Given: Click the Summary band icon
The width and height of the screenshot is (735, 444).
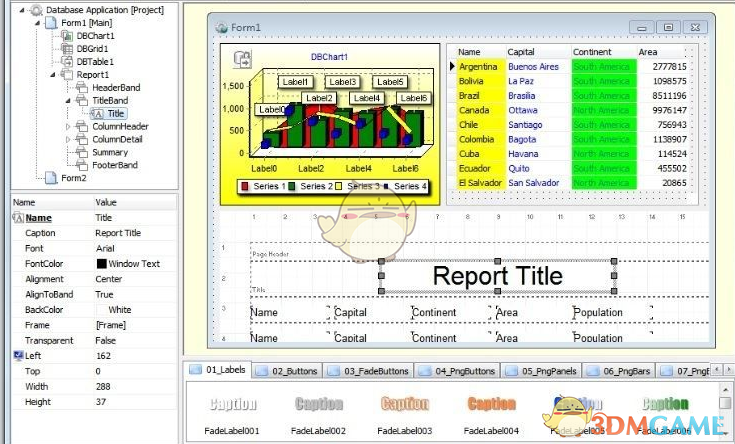Looking at the screenshot, I should pyautogui.click(x=82, y=152).
